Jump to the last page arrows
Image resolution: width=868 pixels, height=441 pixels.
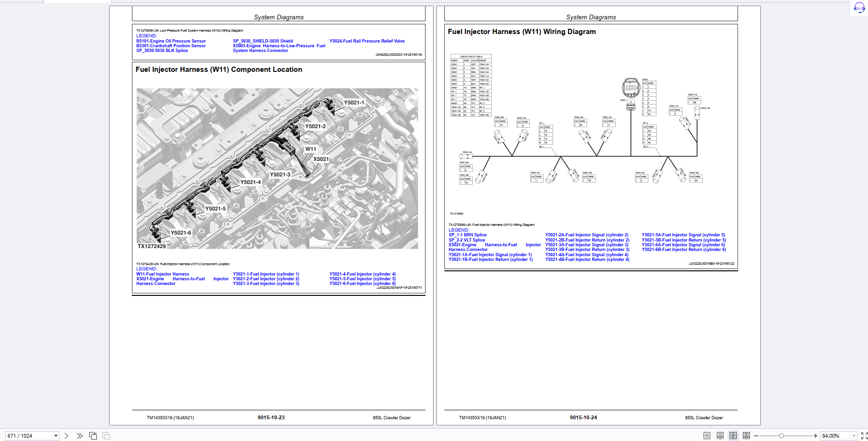coord(79,436)
